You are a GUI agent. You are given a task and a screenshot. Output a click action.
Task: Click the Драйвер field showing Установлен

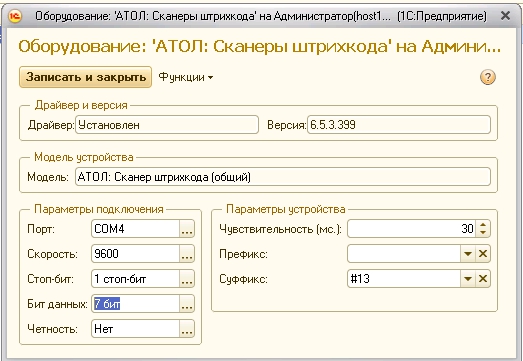[167, 125]
